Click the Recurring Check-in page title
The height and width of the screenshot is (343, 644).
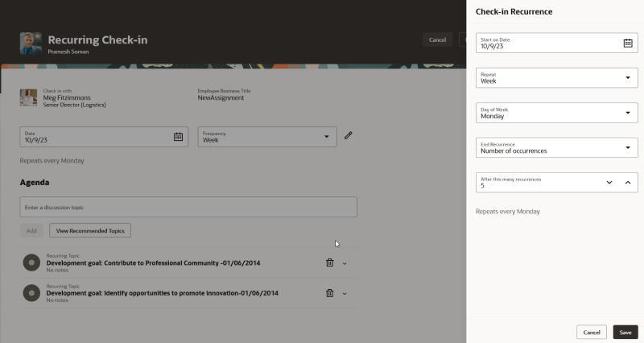click(x=97, y=39)
